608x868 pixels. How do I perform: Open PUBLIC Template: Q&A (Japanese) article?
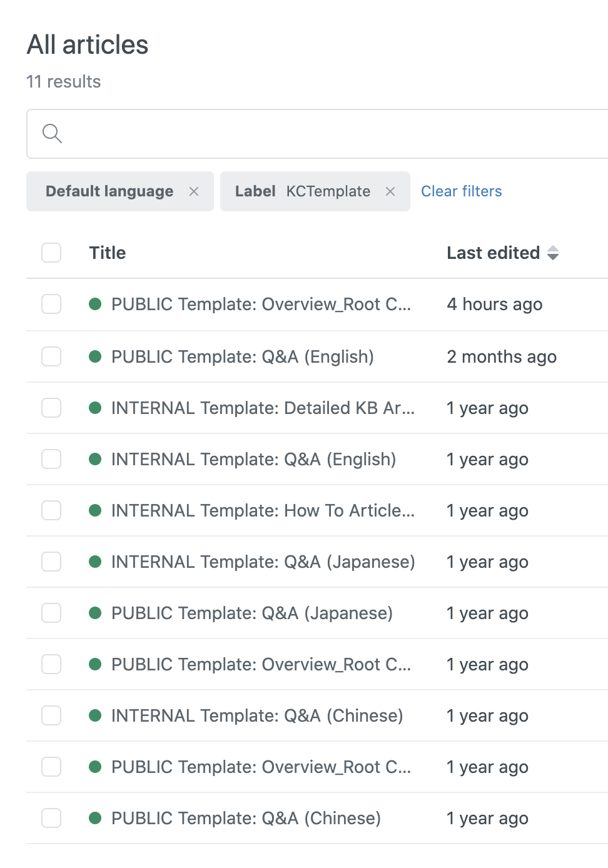(x=251, y=613)
